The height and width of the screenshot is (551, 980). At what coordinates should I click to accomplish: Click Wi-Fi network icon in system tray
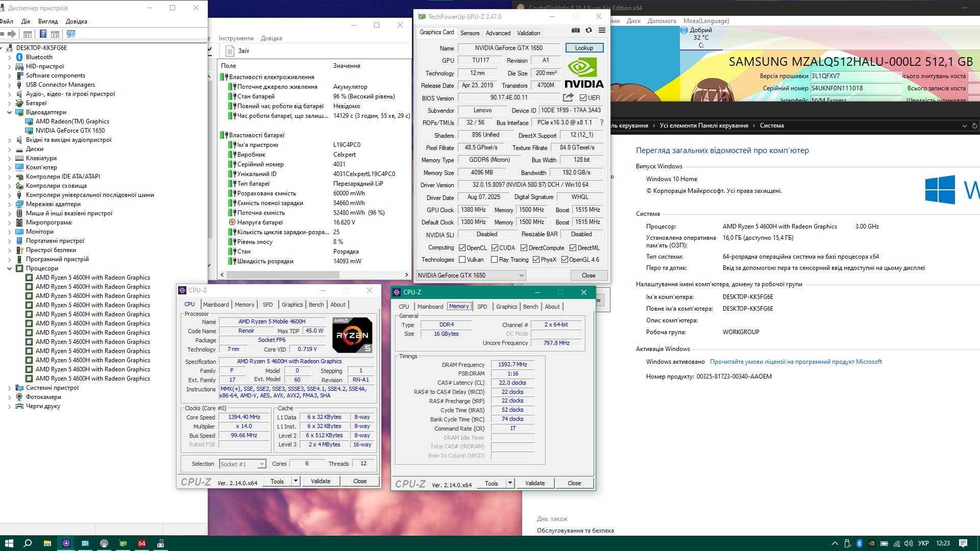coord(897,543)
